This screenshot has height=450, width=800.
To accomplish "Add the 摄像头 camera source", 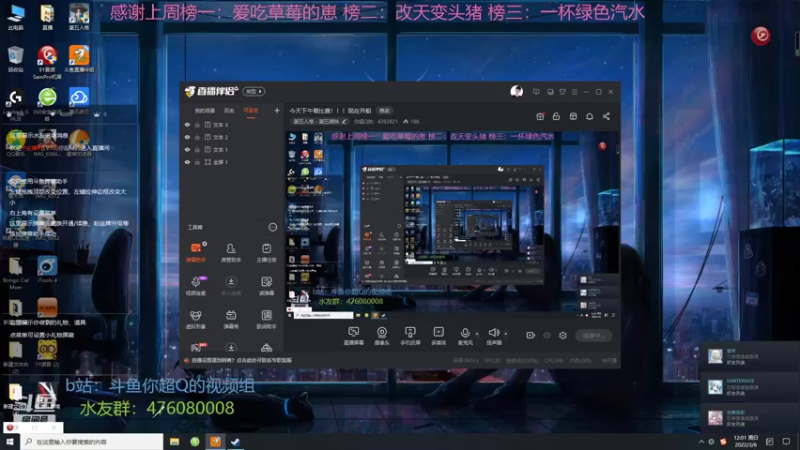I will click(x=382, y=336).
